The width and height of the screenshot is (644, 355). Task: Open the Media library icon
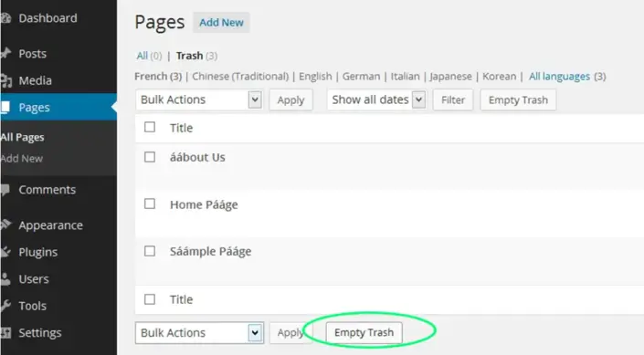point(5,80)
